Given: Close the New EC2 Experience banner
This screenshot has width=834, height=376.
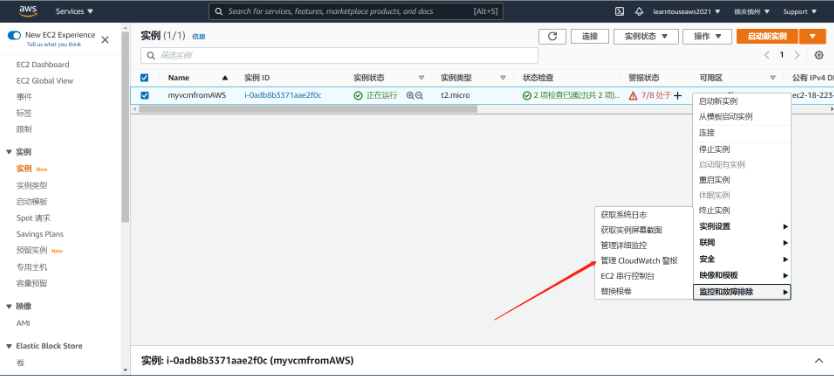Looking at the screenshot, I should coord(105,39).
